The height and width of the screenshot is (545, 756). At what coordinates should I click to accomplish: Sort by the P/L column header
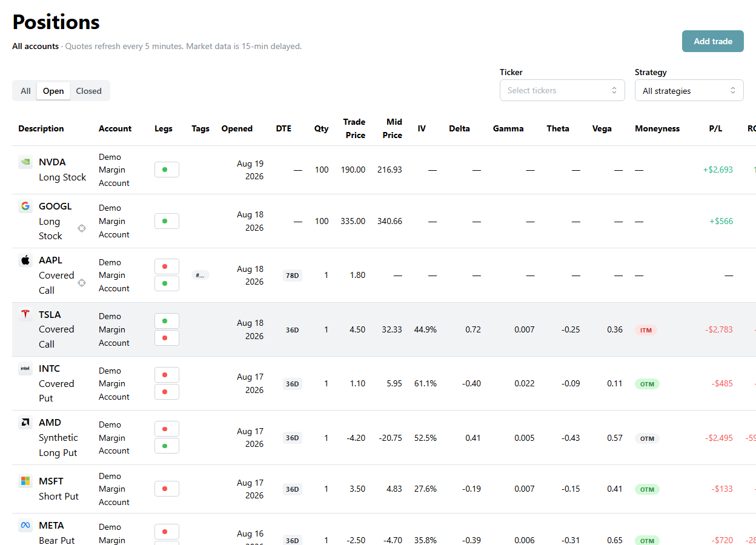(715, 128)
